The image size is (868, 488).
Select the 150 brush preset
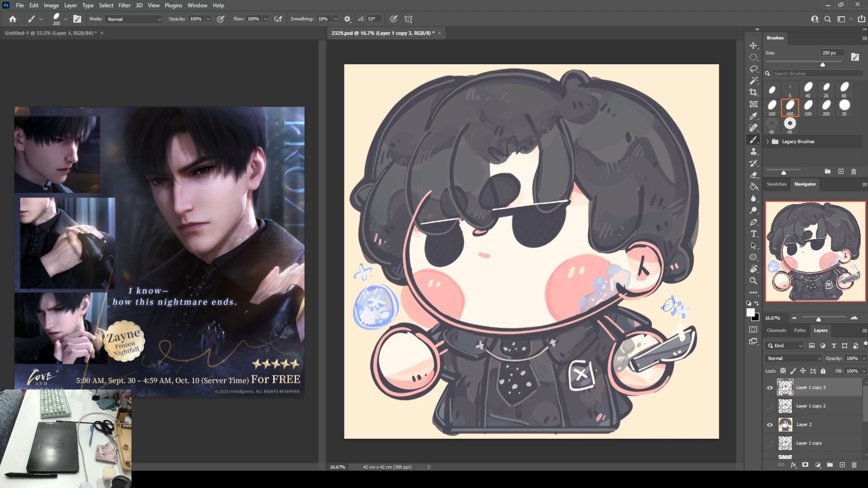point(808,108)
